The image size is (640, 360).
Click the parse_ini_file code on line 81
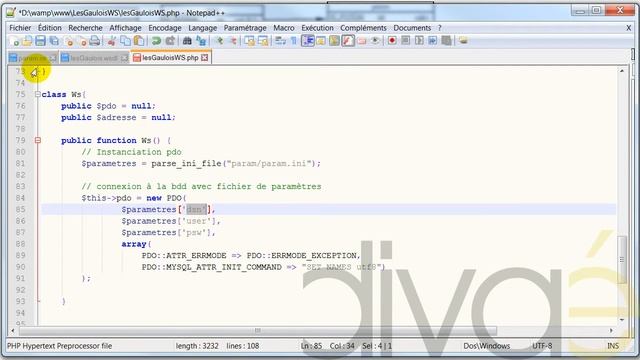coord(186,164)
